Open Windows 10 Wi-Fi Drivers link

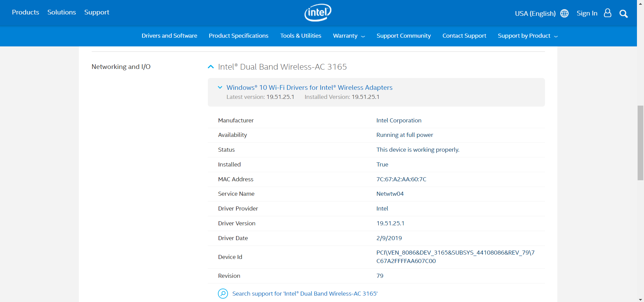pyautogui.click(x=309, y=87)
